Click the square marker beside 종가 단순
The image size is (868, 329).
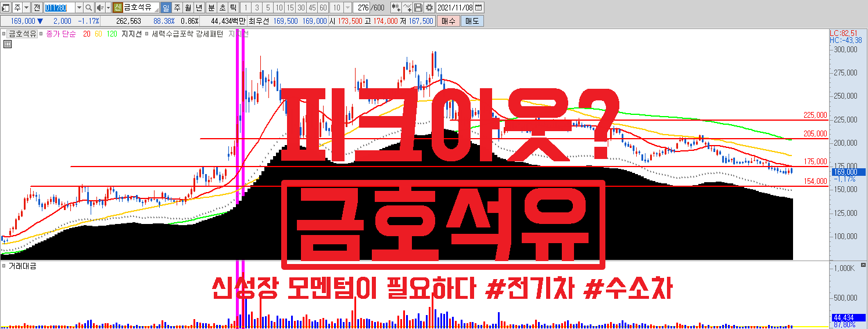coord(41,34)
